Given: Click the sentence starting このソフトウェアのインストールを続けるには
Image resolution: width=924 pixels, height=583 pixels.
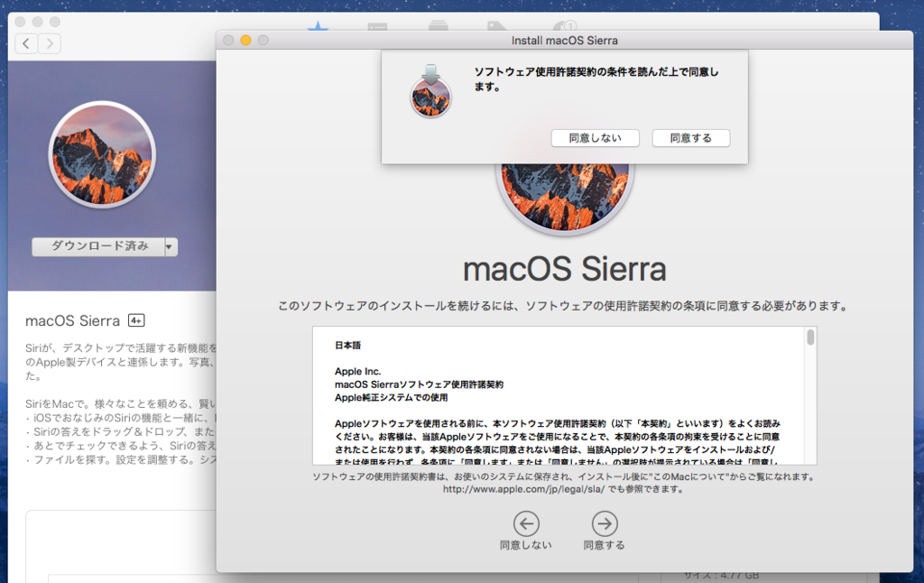Looking at the screenshot, I should tap(563, 306).
